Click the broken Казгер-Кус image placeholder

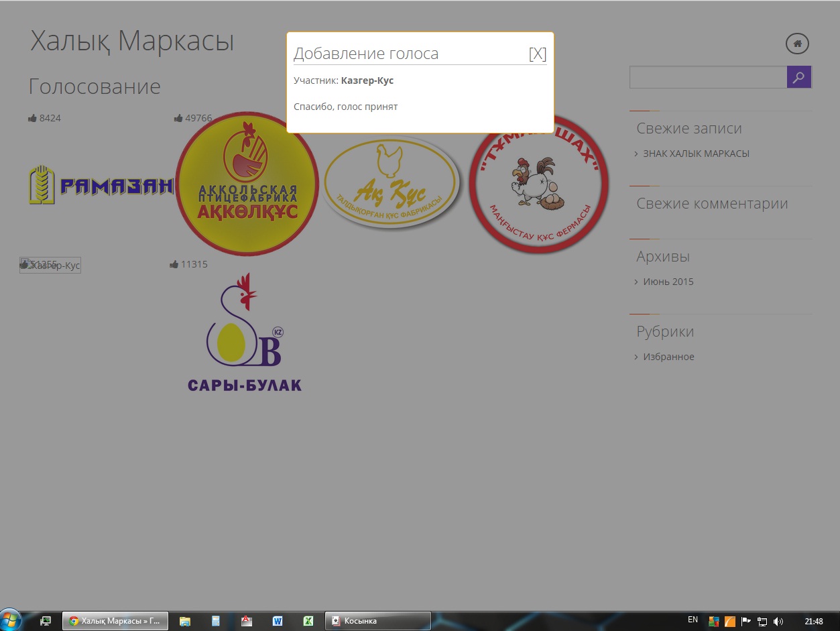tap(50, 266)
